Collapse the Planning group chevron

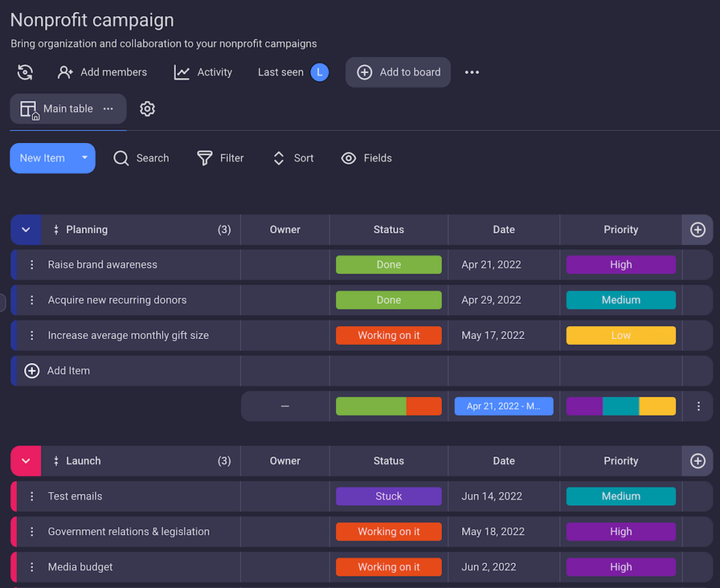[26, 229]
